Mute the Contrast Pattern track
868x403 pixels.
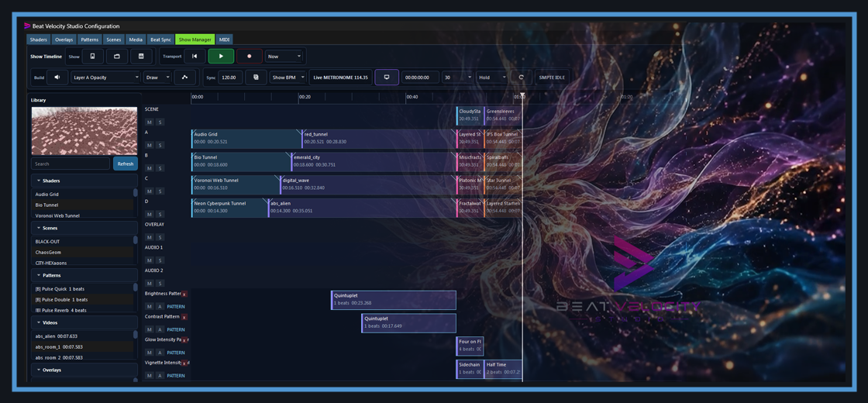tap(150, 329)
